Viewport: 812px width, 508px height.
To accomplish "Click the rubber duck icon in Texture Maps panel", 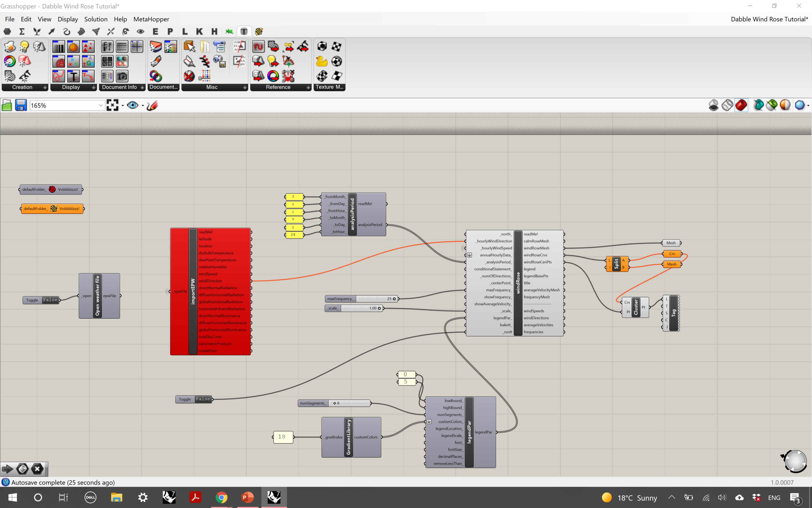I will pyautogui.click(x=322, y=61).
